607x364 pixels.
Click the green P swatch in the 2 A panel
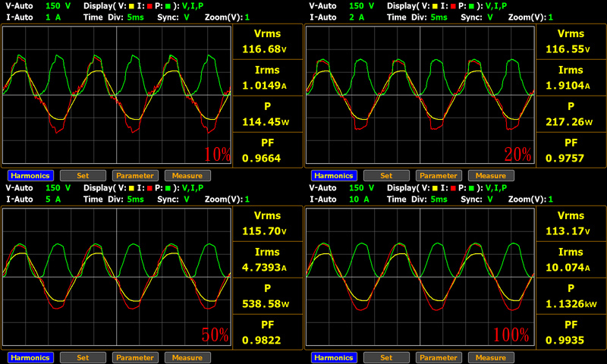pyautogui.click(x=471, y=6)
